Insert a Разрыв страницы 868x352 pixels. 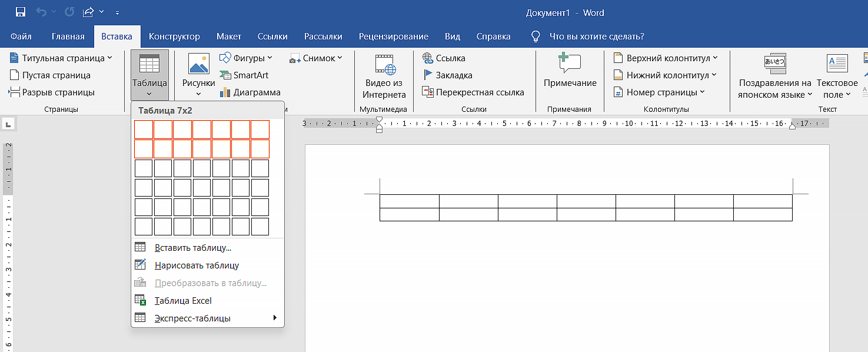point(52,92)
